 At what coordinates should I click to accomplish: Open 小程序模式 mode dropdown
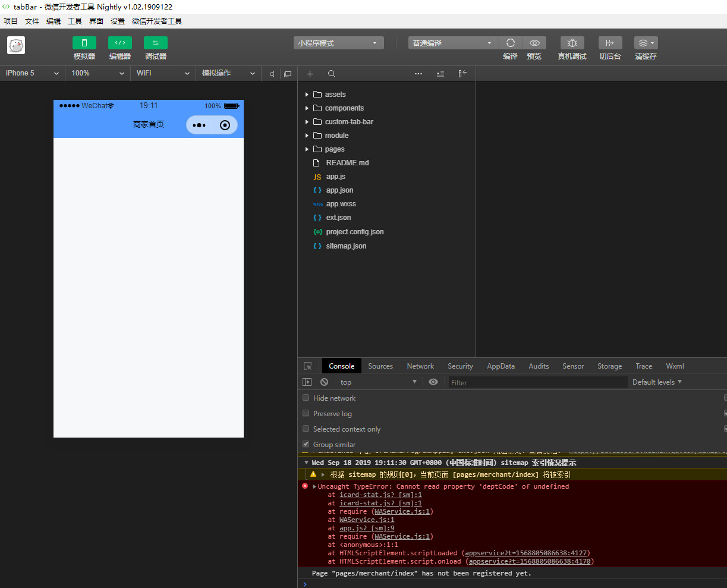(x=338, y=43)
